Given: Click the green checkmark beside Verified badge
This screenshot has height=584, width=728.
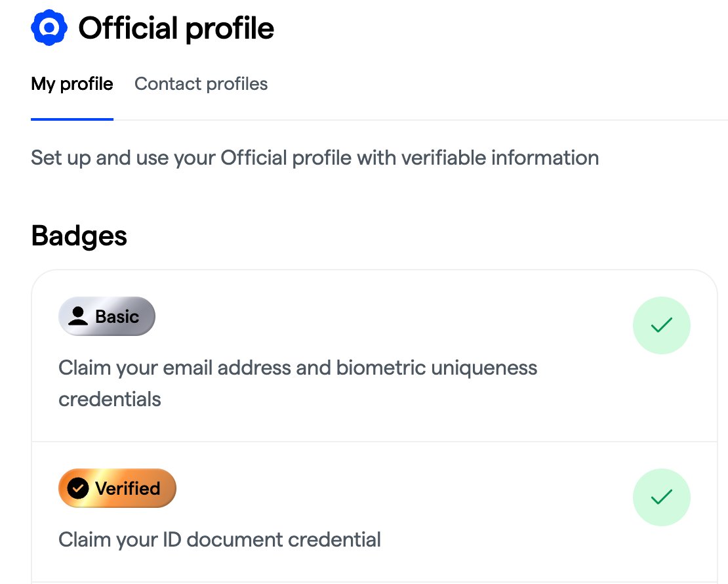Looking at the screenshot, I should pyautogui.click(x=661, y=497).
